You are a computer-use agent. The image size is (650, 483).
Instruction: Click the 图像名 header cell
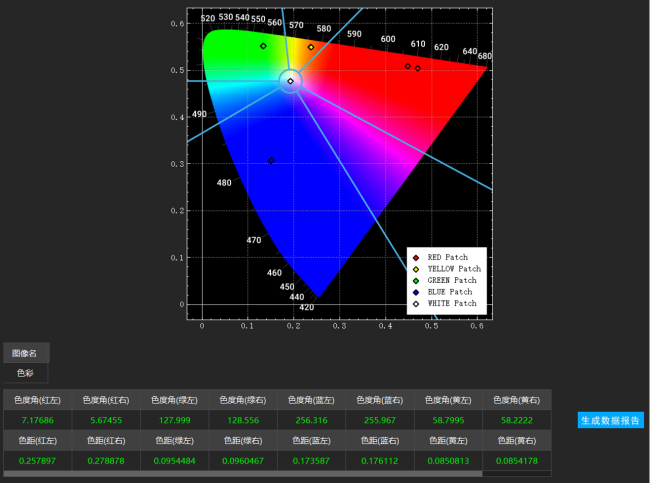(x=25, y=353)
